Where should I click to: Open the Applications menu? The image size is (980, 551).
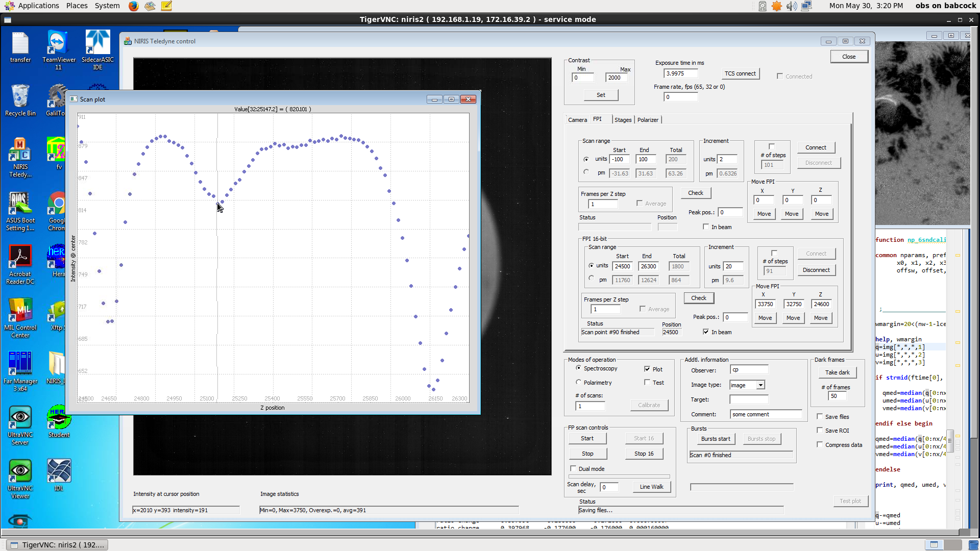pyautogui.click(x=38, y=6)
